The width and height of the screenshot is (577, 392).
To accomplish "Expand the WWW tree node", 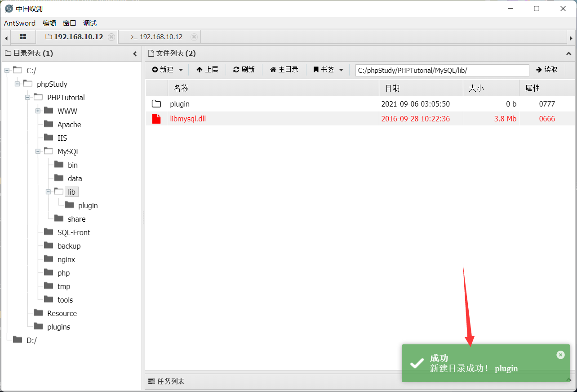I will pyautogui.click(x=38, y=111).
